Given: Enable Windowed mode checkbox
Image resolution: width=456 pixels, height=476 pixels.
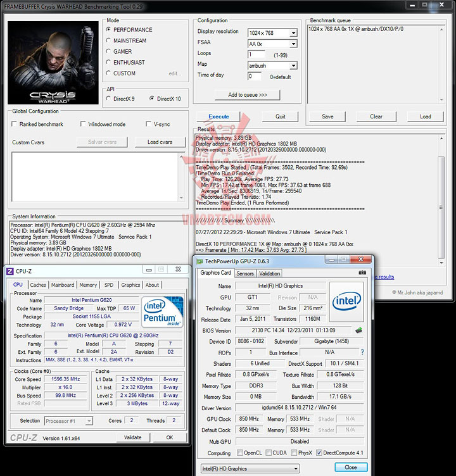Looking at the screenshot, I should pyautogui.click(x=83, y=124).
